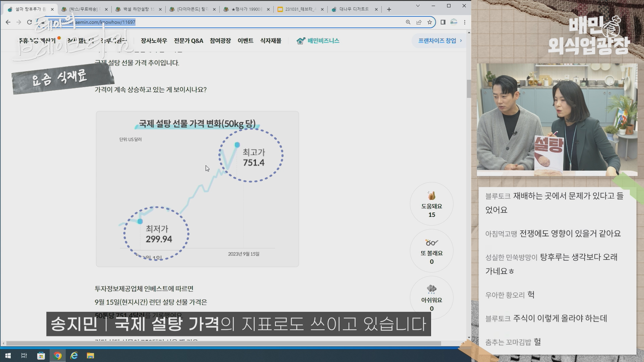
Task: Click the sugar price chart image
Action: [x=197, y=189]
